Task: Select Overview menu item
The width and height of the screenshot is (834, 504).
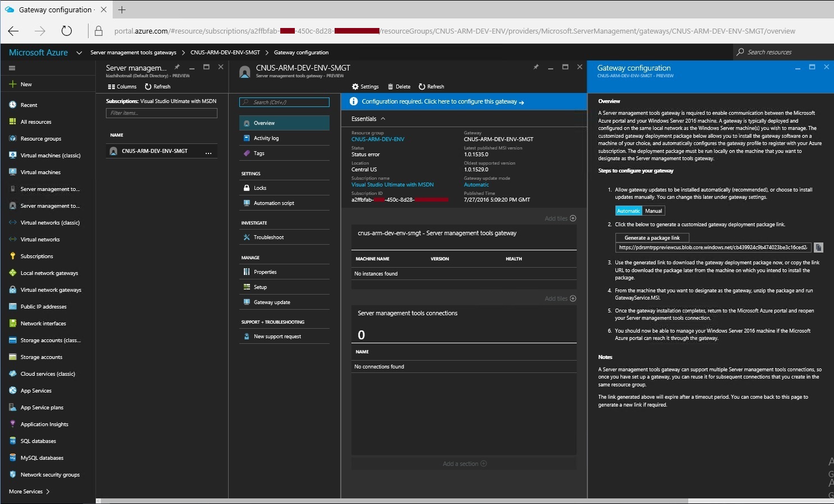Action: [x=284, y=123]
